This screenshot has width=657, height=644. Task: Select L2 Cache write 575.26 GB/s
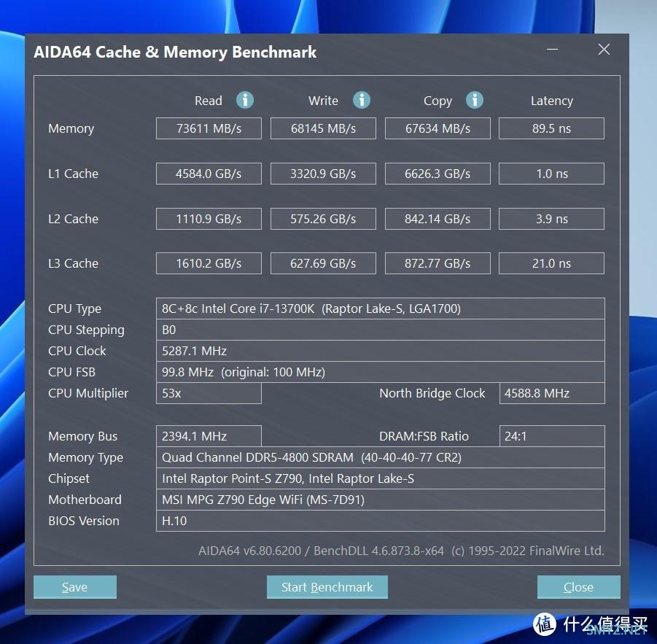(323, 219)
